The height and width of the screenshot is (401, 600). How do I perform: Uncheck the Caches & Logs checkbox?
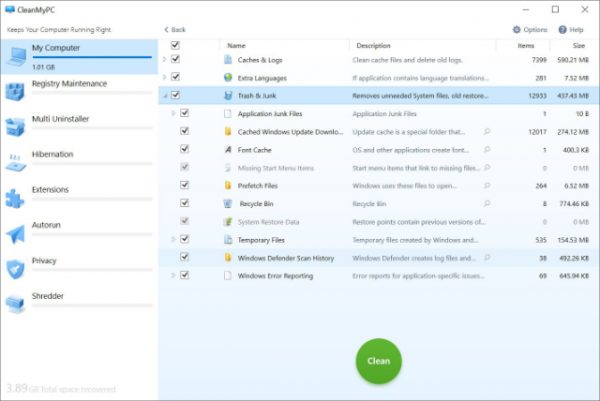pos(175,59)
